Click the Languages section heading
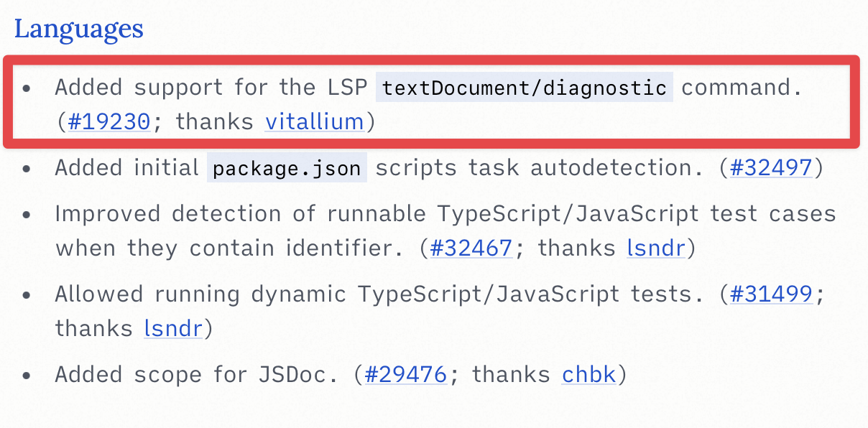This screenshot has width=868, height=428. click(78, 29)
